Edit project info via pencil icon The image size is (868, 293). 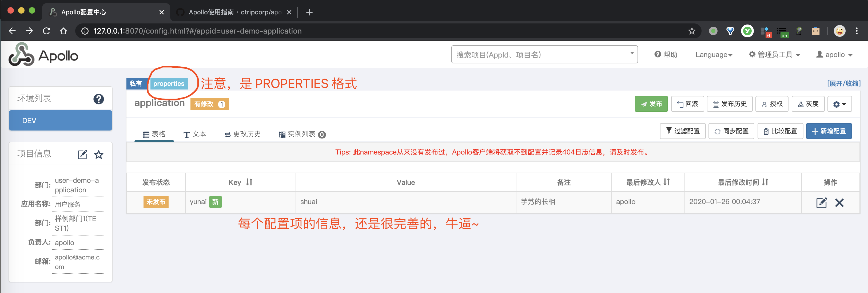[82, 154]
